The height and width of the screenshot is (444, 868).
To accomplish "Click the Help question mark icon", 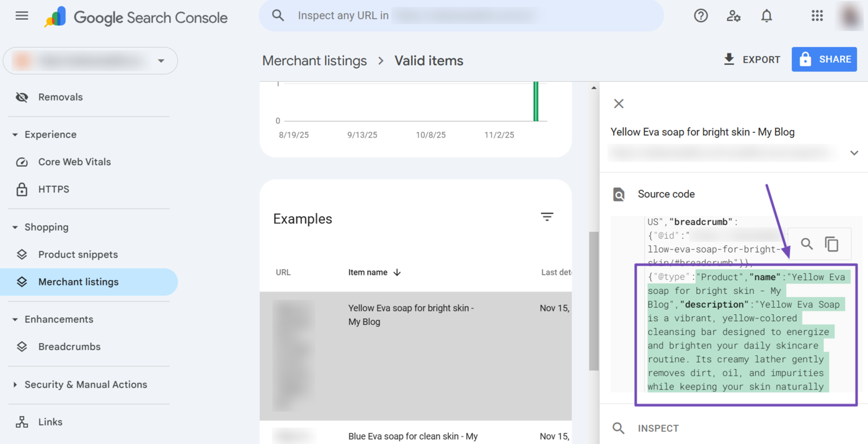I will (x=701, y=16).
